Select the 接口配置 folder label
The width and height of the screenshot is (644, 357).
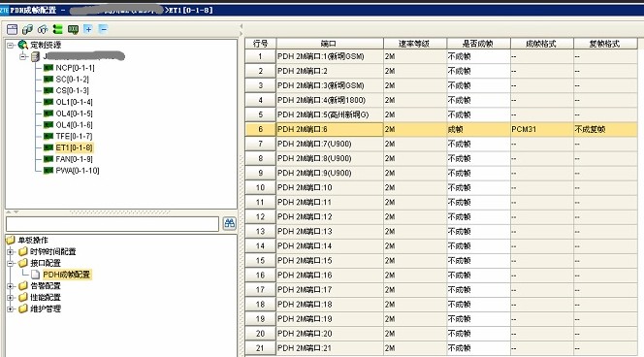coord(46,263)
